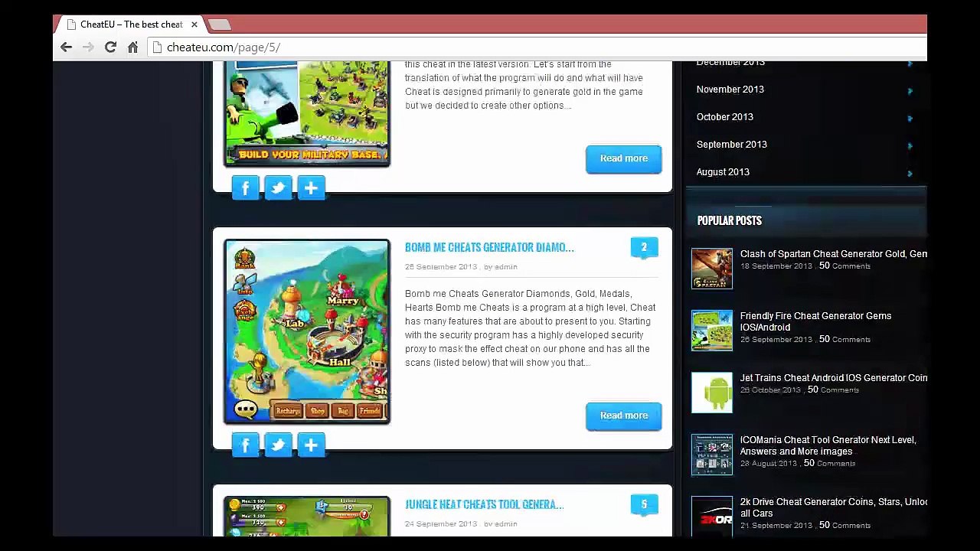
Task: Open the September 2013 archive
Action: (732, 145)
